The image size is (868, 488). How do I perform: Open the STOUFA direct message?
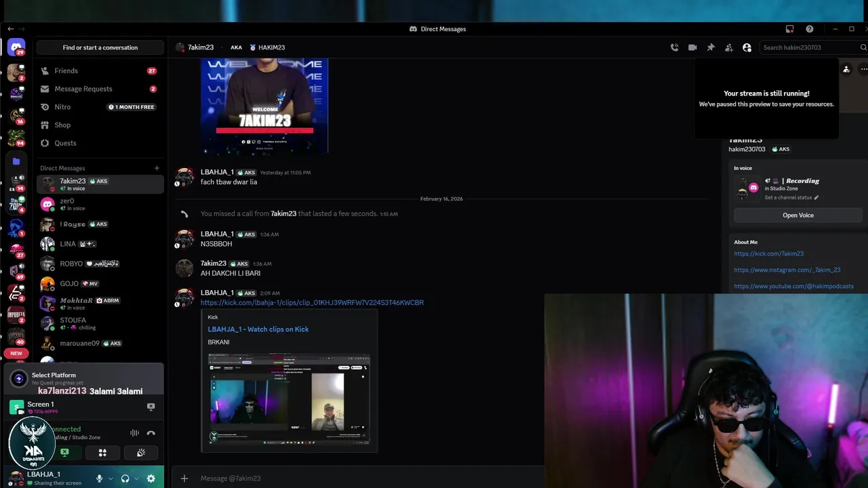[100, 323]
